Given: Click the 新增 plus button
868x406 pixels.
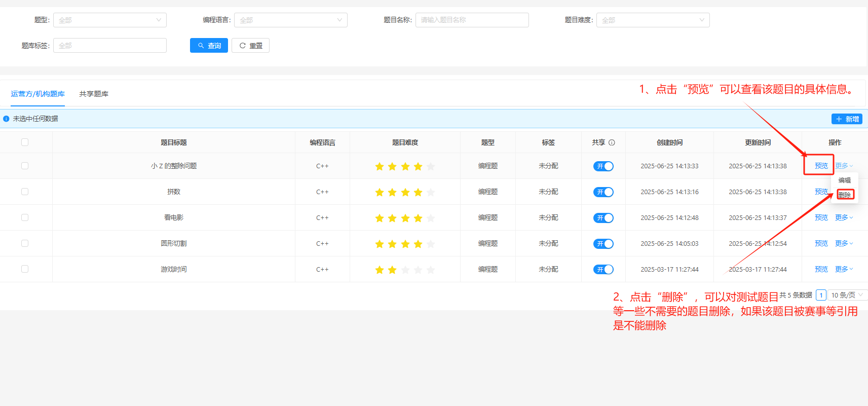Looking at the screenshot, I should point(847,119).
